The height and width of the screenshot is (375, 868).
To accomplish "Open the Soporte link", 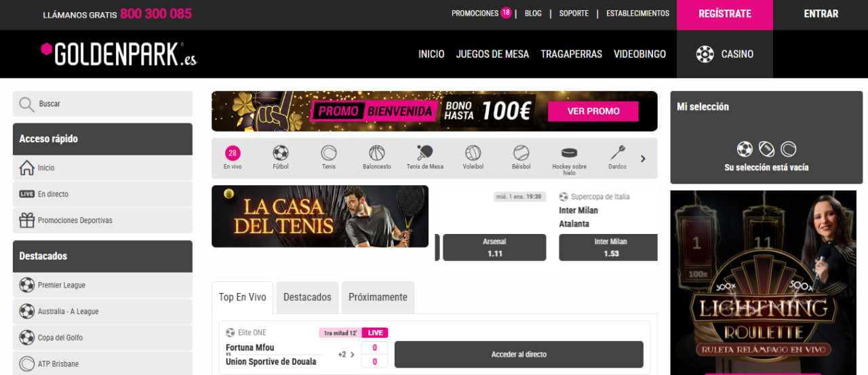I will click(574, 14).
